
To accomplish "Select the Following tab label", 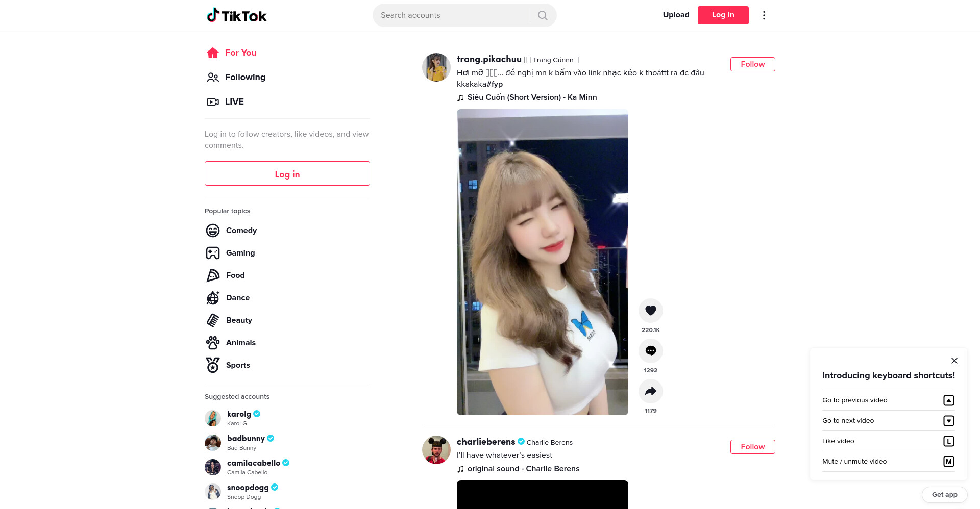I will click(x=245, y=77).
